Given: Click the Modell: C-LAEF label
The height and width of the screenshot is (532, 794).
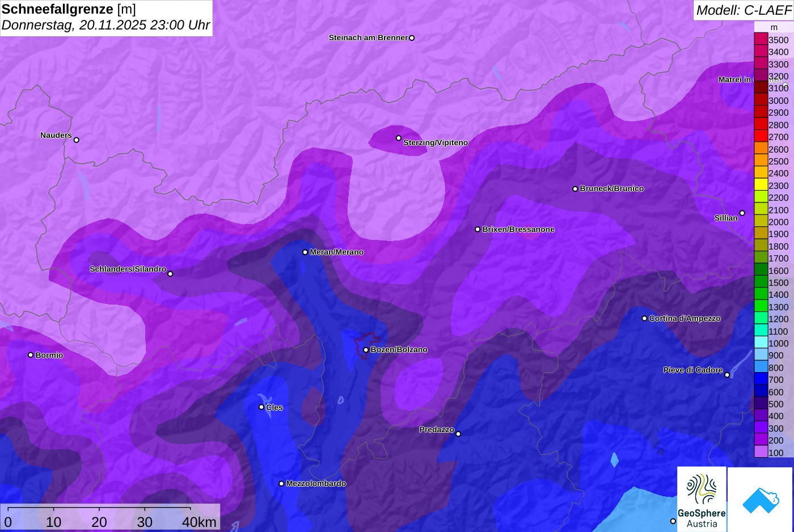Looking at the screenshot, I should coord(743,10).
